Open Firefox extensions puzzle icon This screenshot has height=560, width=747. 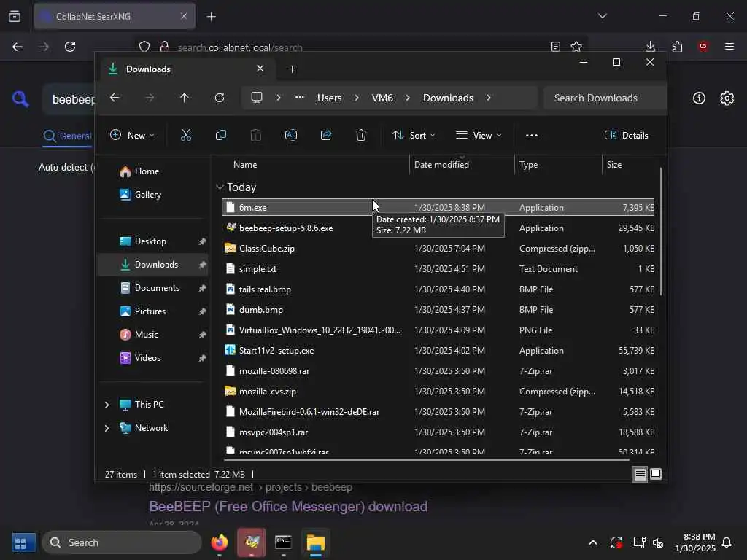(677, 47)
